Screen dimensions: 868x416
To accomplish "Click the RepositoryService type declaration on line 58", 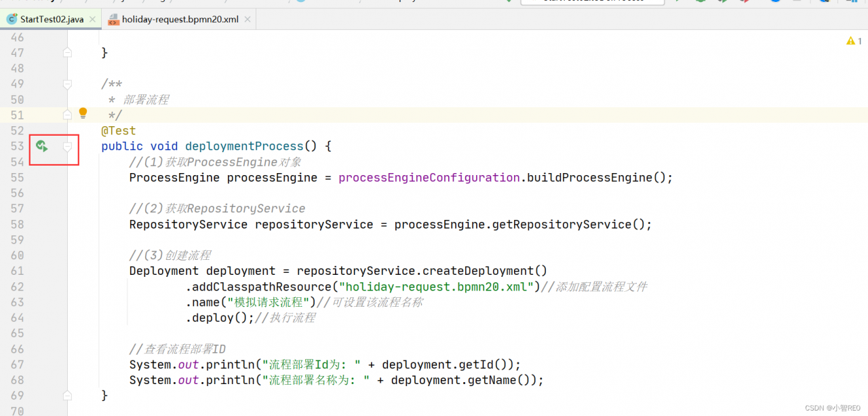I will 189,224.
